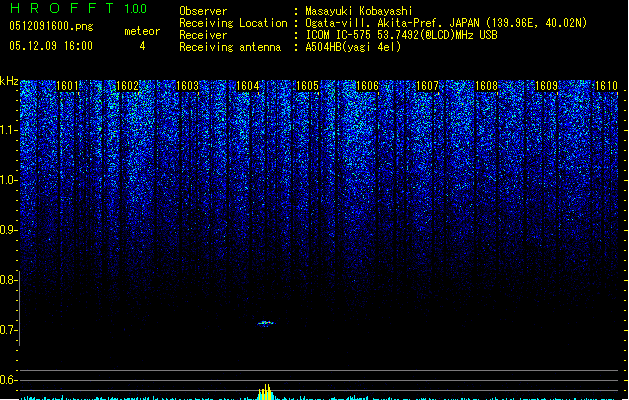Image resolution: width=629 pixels, height=400 pixels.
Task: Click the yellow signal peak in the bottom graph
Action: click(x=266, y=392)
